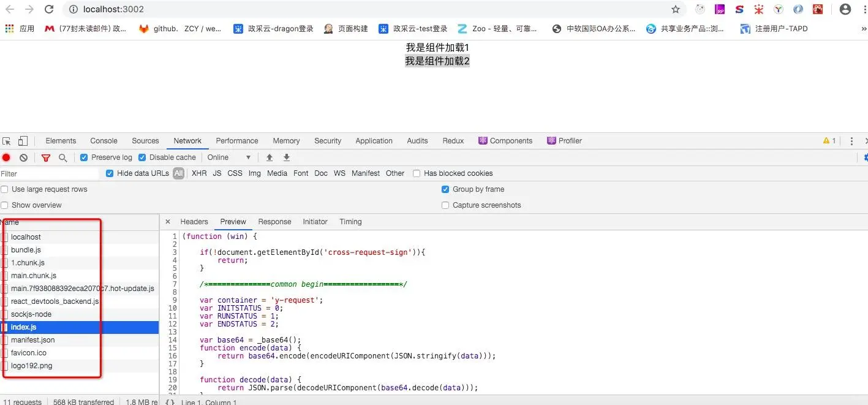
Task: Focus the network Filter text field
Action: (49, 173)
